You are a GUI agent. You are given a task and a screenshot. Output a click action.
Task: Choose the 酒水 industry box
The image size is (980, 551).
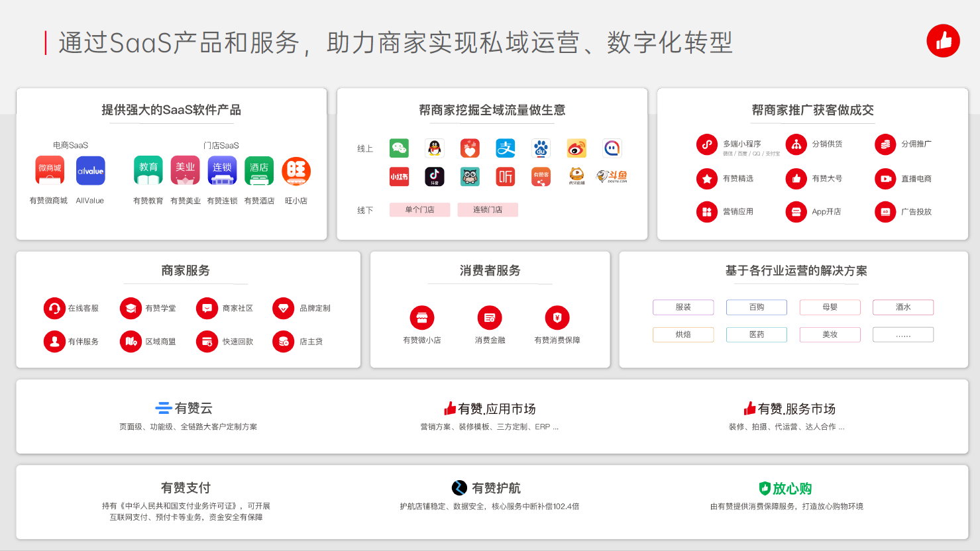click(x=903, y=307)
